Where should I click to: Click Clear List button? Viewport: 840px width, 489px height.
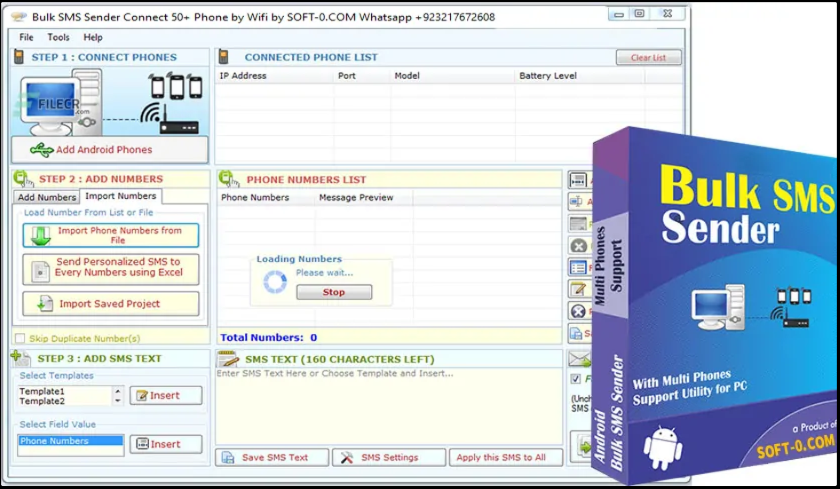648,58
